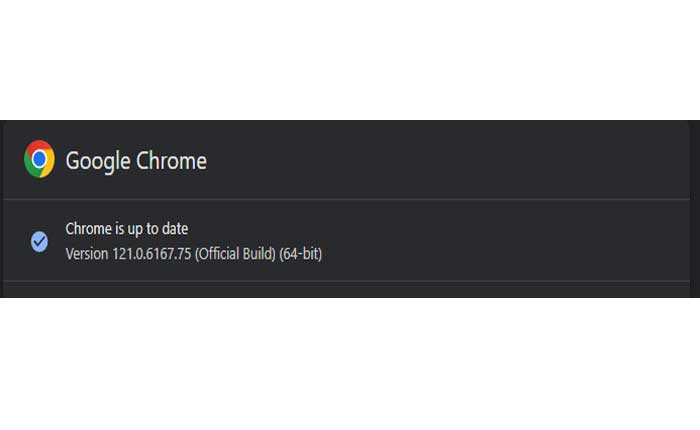Click the divider line below the version text
Screen dimensions: 700x430
[x=350, y=281]
